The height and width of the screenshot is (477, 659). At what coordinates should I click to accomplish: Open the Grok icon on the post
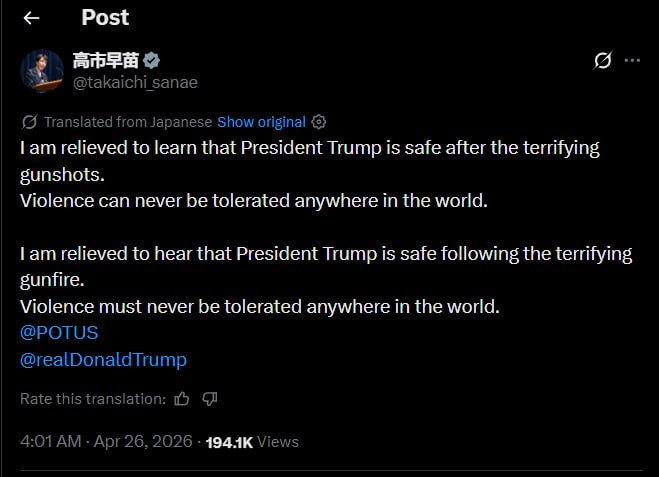click(x=602, y=60)
